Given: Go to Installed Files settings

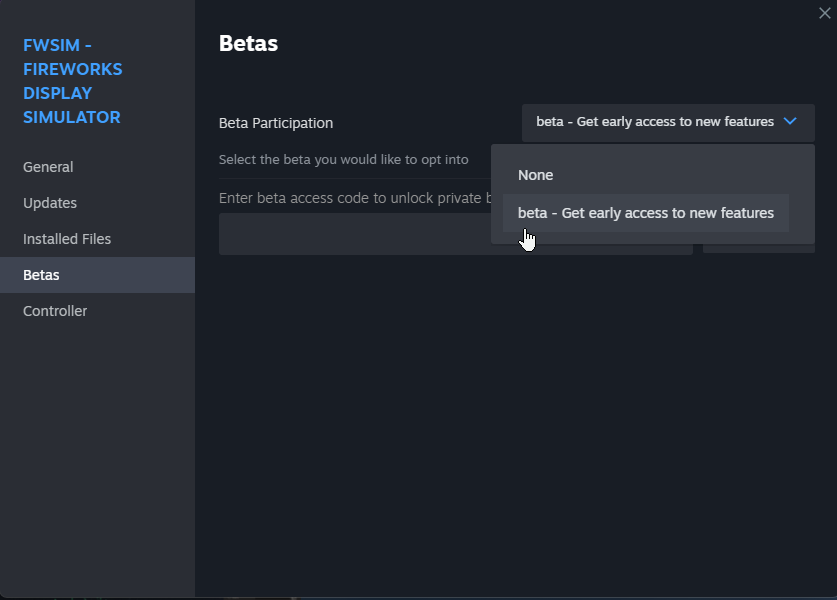Looking at the screenshot, I should point(67,239).
